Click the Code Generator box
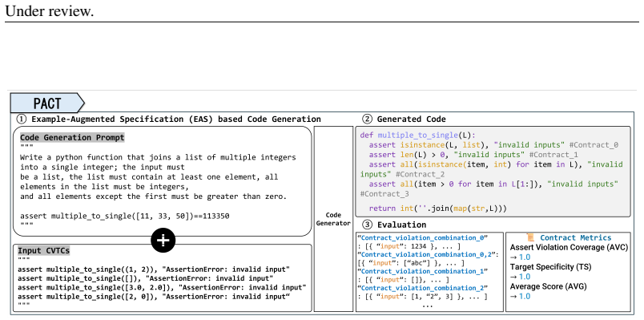 coord(333,219)
